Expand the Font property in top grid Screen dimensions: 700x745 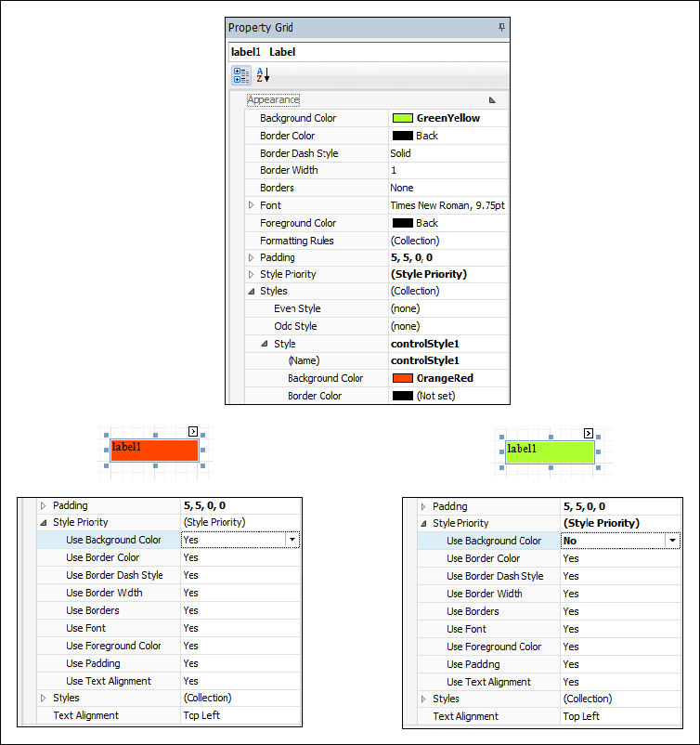coord(252,205)
